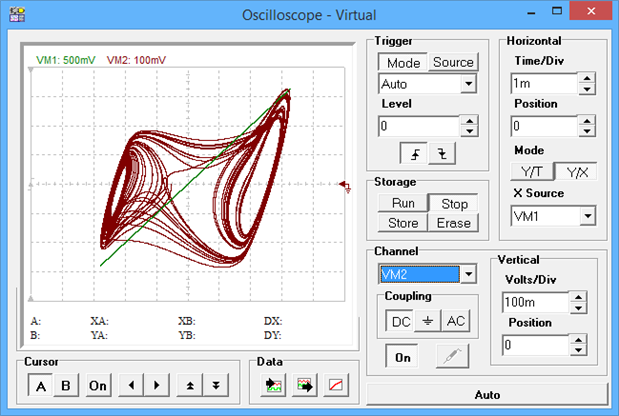Increase vertical Position value

click(578, 340)
